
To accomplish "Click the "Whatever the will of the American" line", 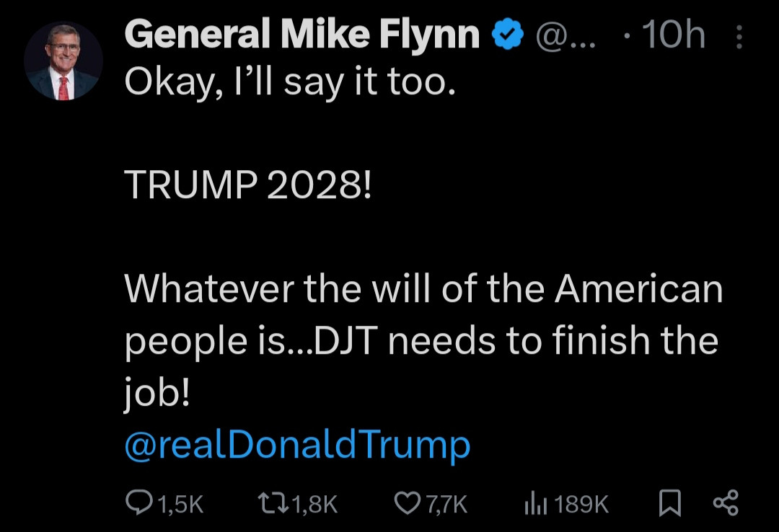I will (423, 290).
